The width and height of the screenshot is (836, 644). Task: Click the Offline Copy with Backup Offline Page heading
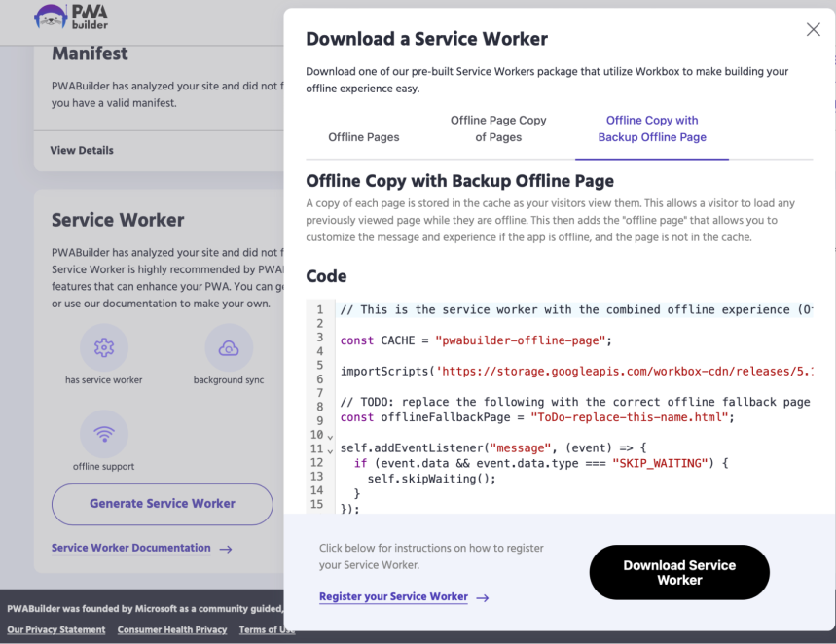pyautogui.click(x=459, y=181)
